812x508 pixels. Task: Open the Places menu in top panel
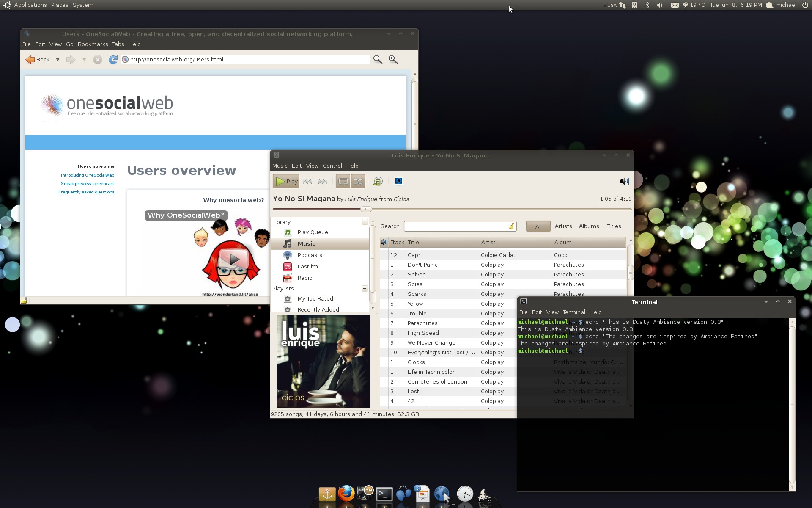[x=60, y=5]
